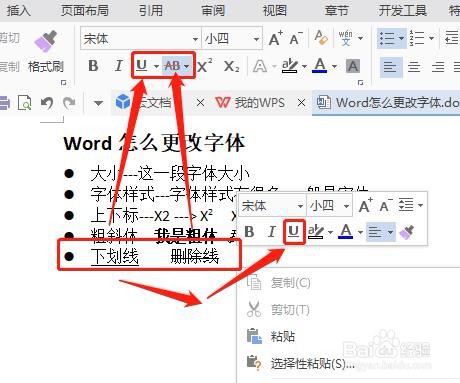Screen dimensions: 460x383
Task: Increase font size with A+ in the ribbon
Action: point(276,38)
